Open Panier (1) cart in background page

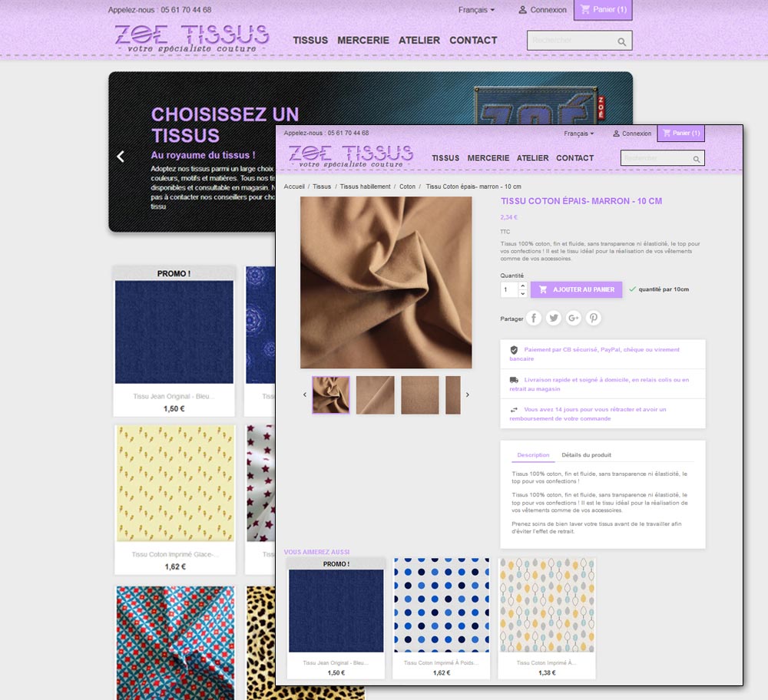point(603,10)
